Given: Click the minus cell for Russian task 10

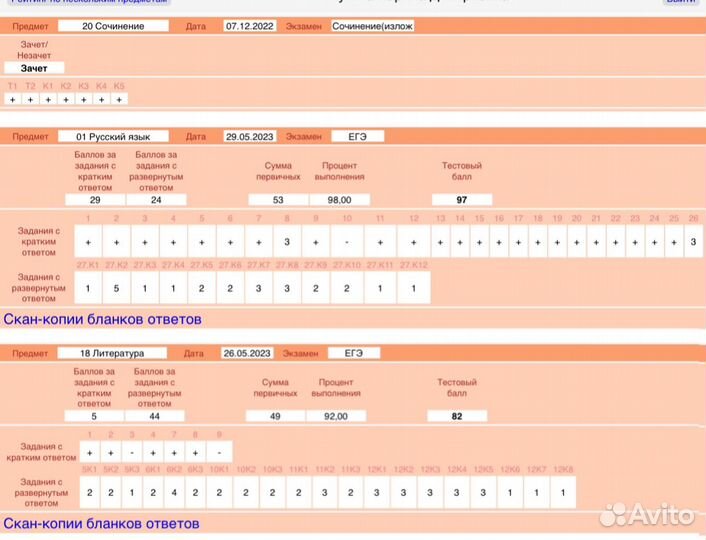Looking at the screenshot, I should point(347,242).
